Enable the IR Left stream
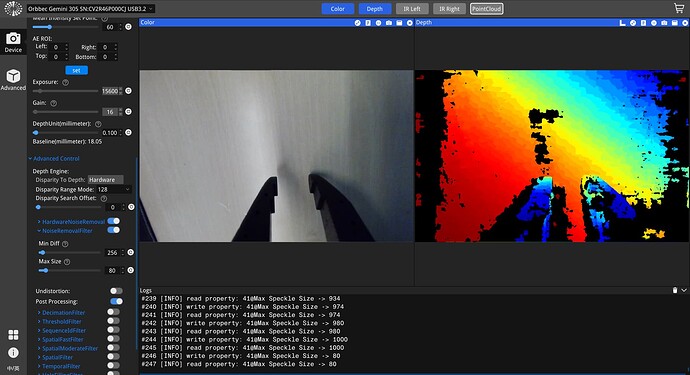The height and width of the screenshot is (375, 690). [x=412, y=9]
